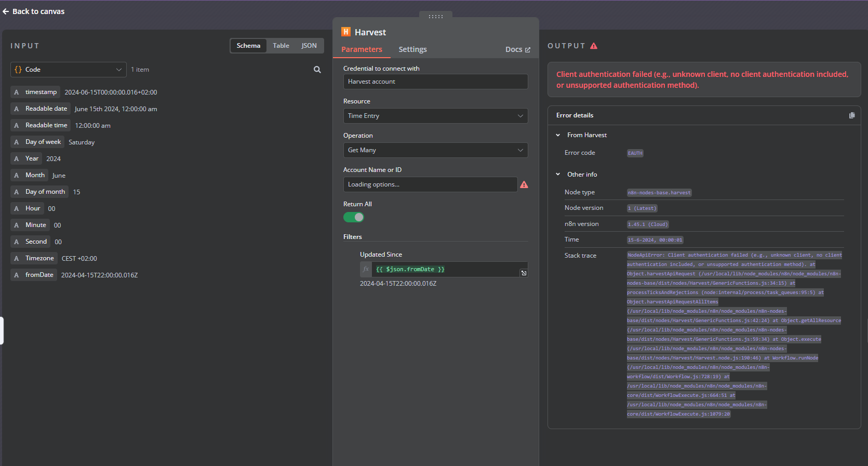Select the Readable date schema field
The image size is (868, 466).
tap(41, 109)
